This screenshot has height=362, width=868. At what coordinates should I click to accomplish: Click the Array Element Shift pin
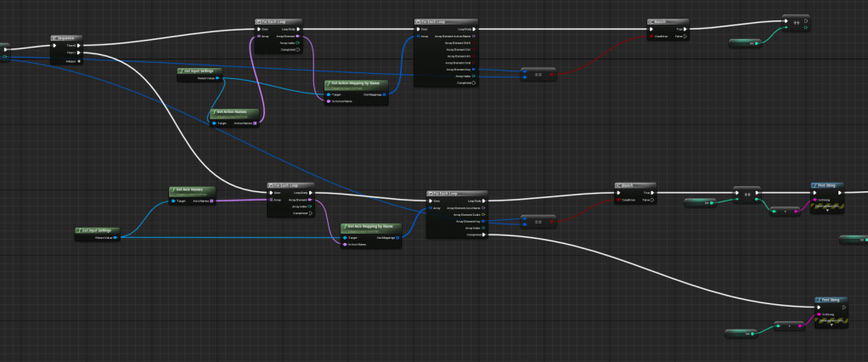473,42
